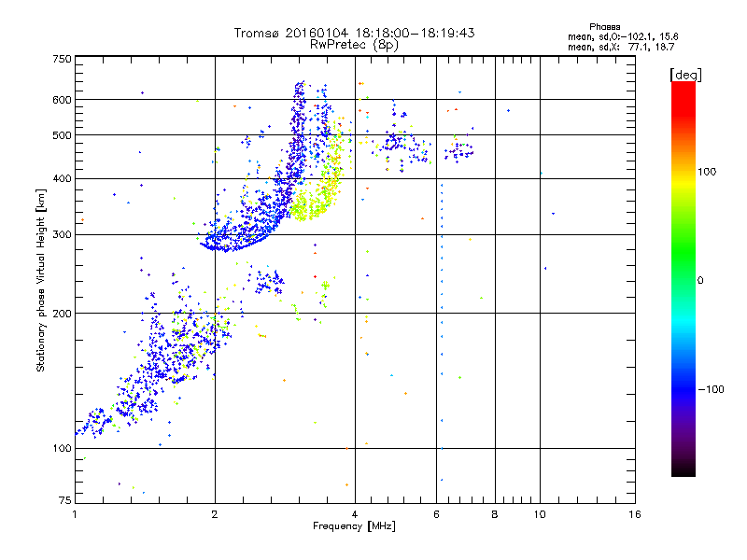Click the 'Frequency [MHz]' axis label
This screenshot has height=560, width=747.
[354, 526]
